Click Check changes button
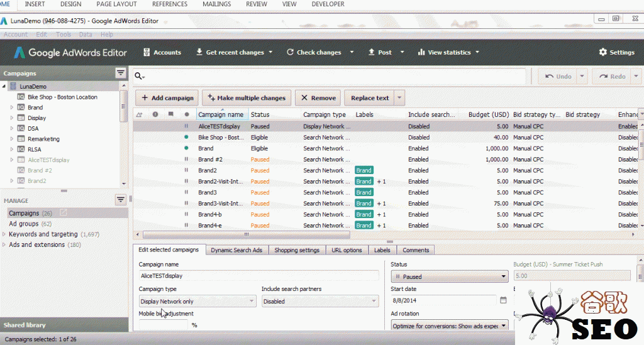This screenshot has height=345, width=644. (314, 52)
